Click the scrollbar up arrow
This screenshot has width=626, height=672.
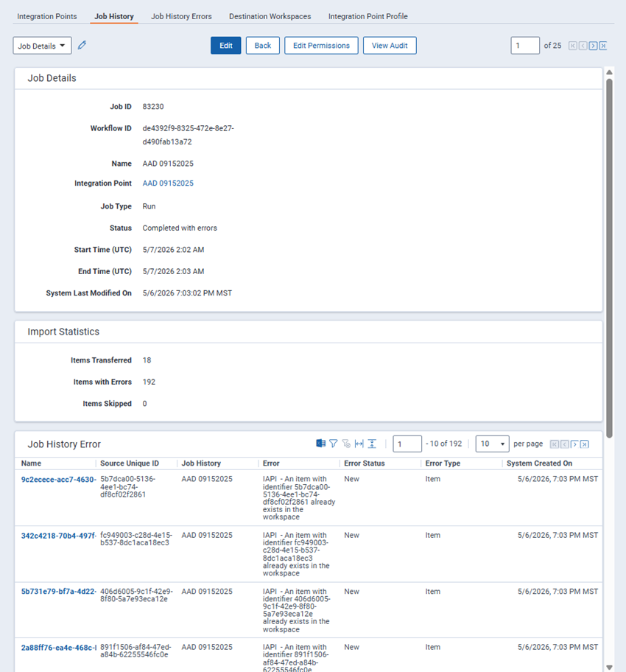(609, 72)
